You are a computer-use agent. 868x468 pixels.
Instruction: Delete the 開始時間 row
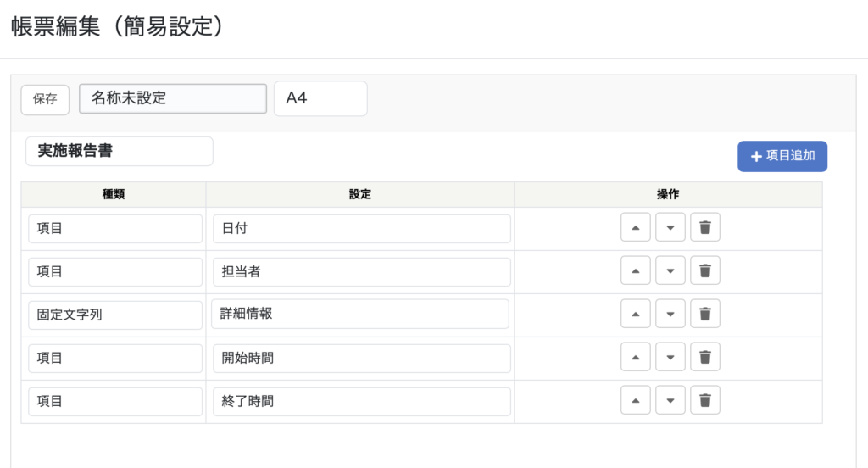pyautogui.click(x=704, y=357)
